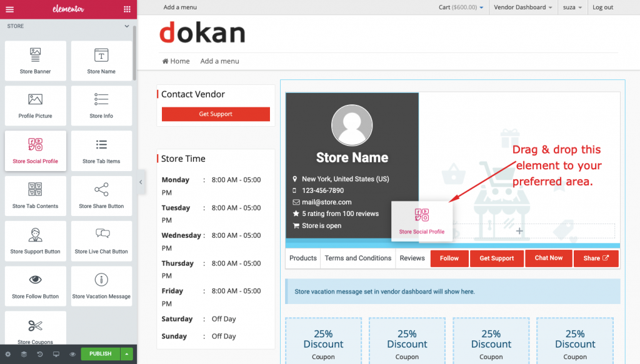Select the Store Support Button widget
The height and width of the screenshot is (364, 640).
coord(36,241)
